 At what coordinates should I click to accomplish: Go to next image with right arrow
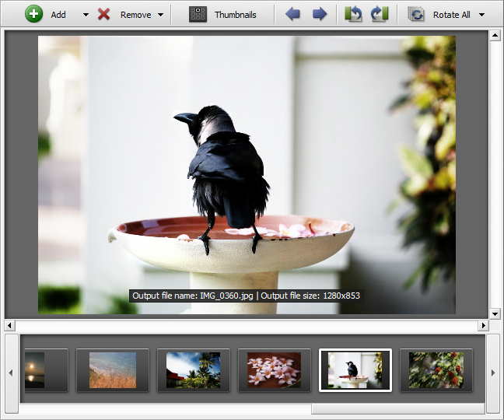[x=319, y=14]
